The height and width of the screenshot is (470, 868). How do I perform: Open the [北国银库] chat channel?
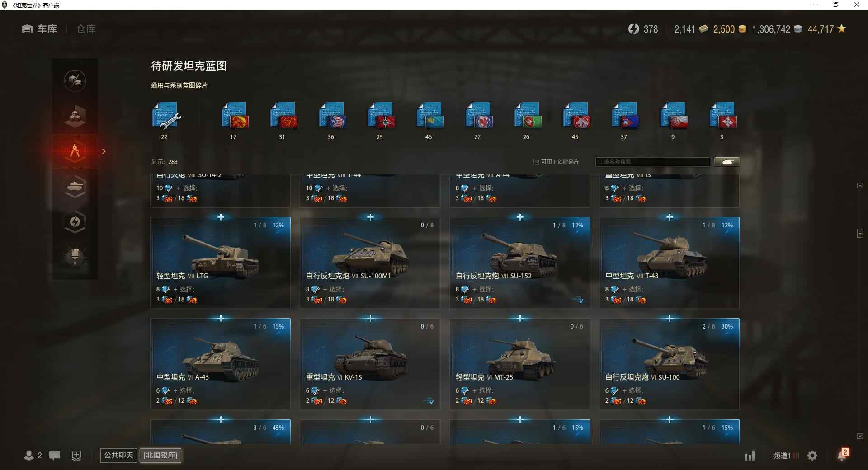click(160, 455)
